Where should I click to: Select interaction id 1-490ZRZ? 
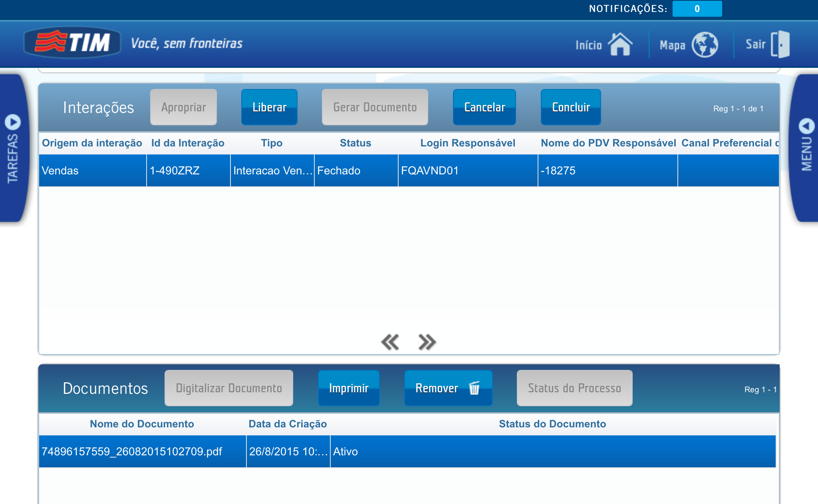tap(189, 170)
